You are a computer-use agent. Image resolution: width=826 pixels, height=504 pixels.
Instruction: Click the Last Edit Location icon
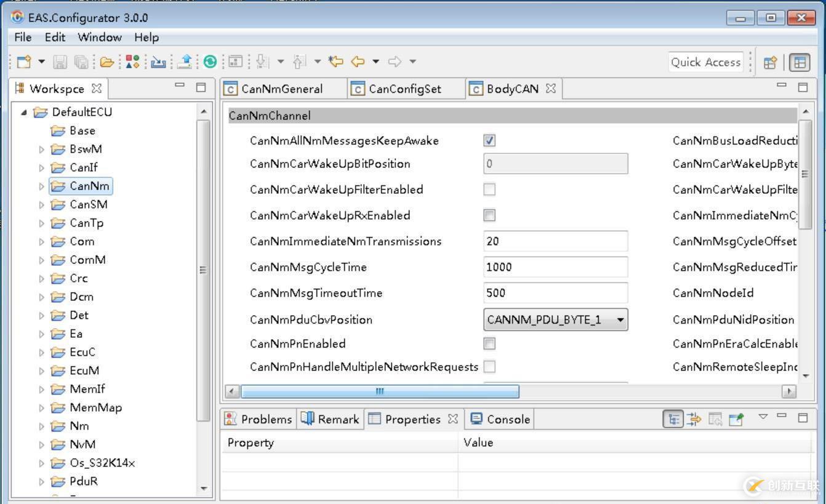(335, 62)
